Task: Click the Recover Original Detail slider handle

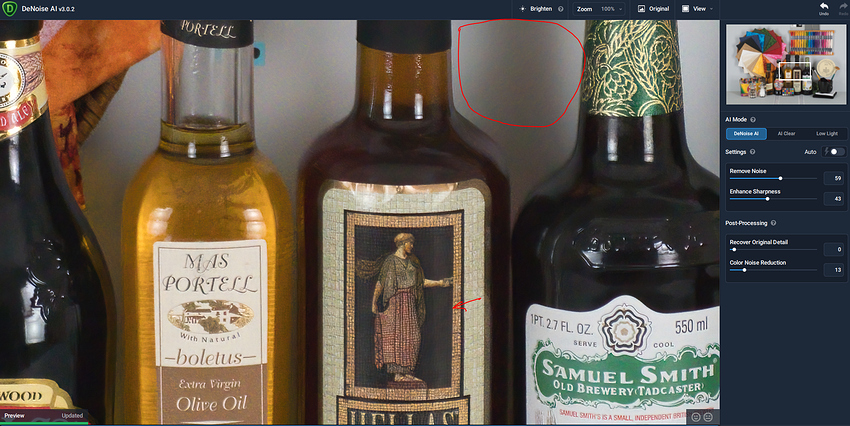Action: coord(734,250)
